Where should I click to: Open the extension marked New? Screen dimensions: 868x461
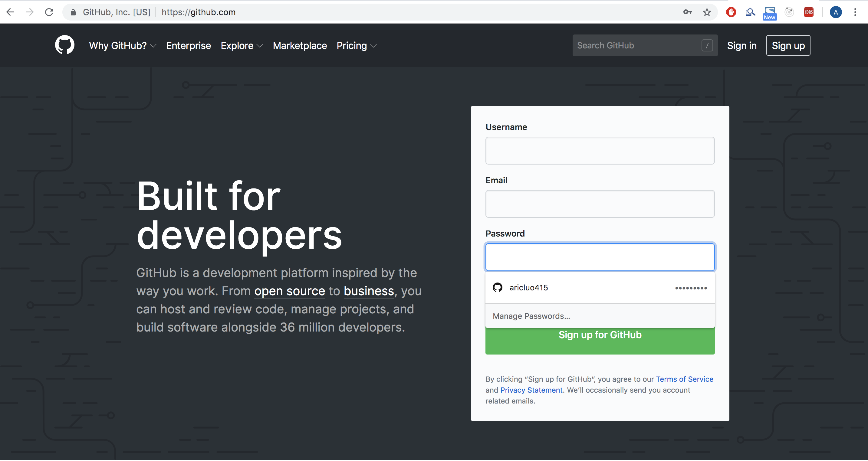pyautogui.click(x=770, y=14)
